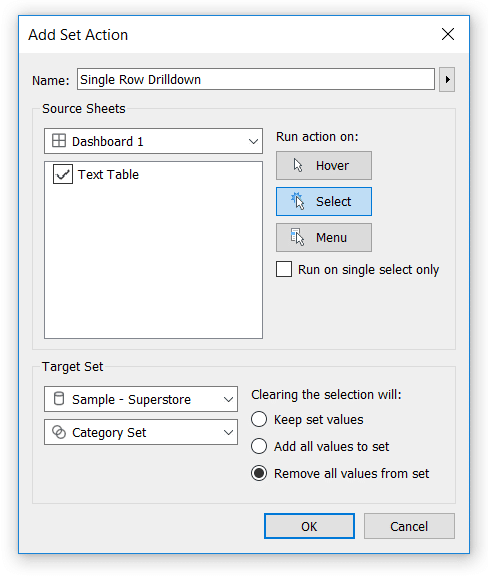Open the Category Set dropdown

tap(141, 432)
